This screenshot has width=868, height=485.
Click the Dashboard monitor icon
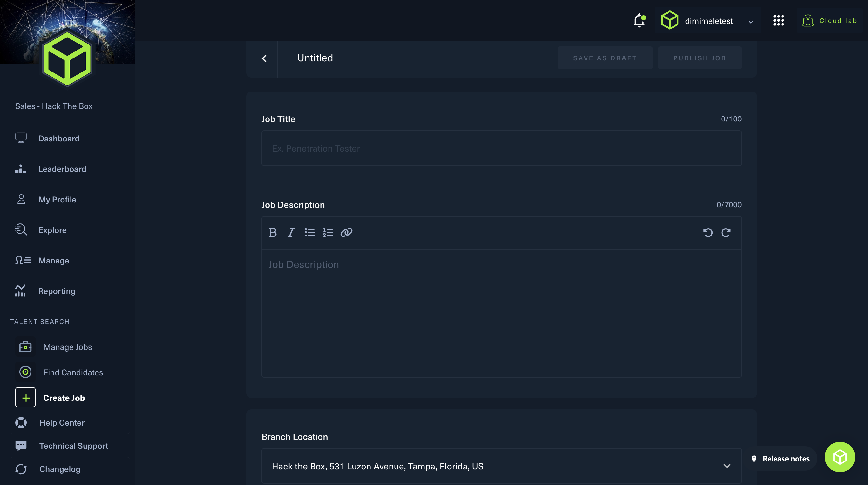(21, 138)
